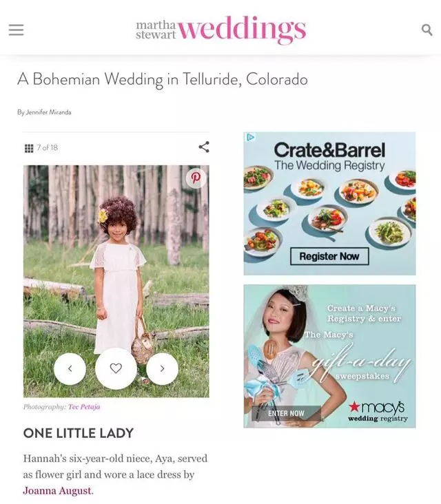Screen dimensions: 441x504
Task: Favorite the photo with the heart button
Action: click(x=116, y=368)
